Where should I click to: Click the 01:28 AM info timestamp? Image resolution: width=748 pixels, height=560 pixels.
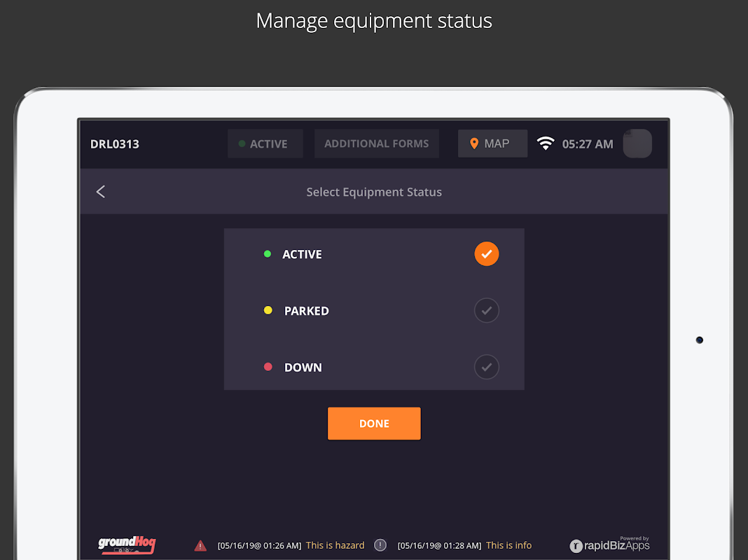tap(439, 546)
